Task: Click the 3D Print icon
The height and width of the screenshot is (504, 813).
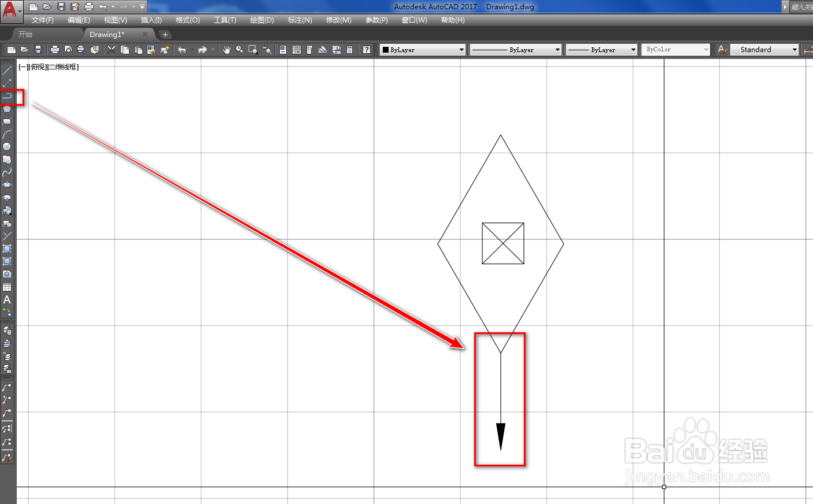Action: pyautogui.click(x=95, y=50)
